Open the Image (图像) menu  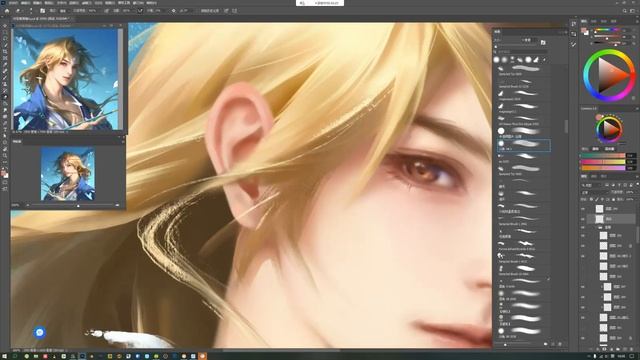click(37, 3)
